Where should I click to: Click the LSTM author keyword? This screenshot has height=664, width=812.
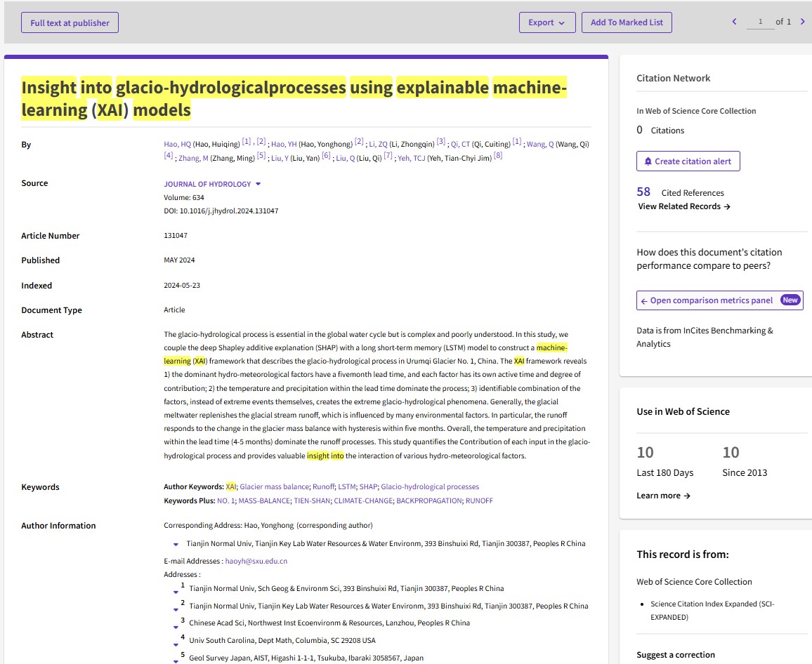[347, 486]
